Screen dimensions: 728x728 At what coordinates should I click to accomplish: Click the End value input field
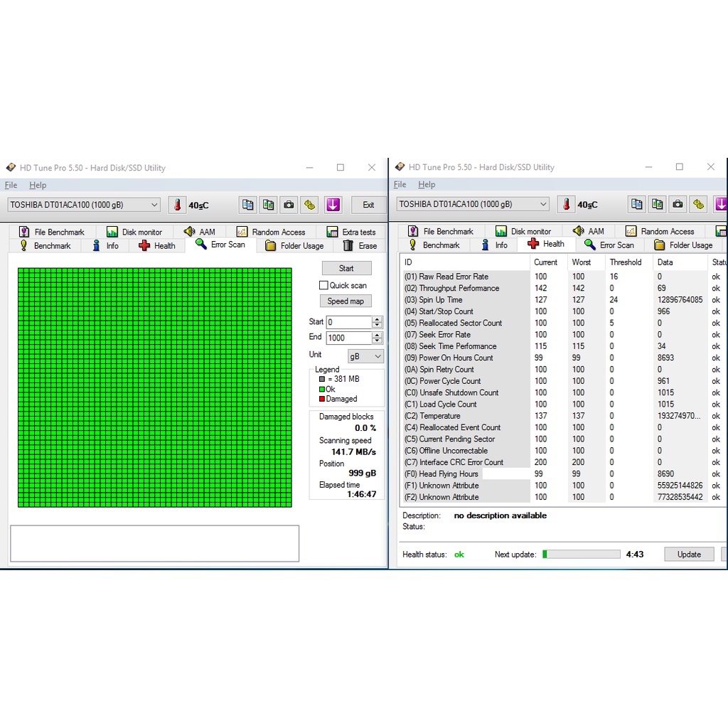tap(348, 338)
